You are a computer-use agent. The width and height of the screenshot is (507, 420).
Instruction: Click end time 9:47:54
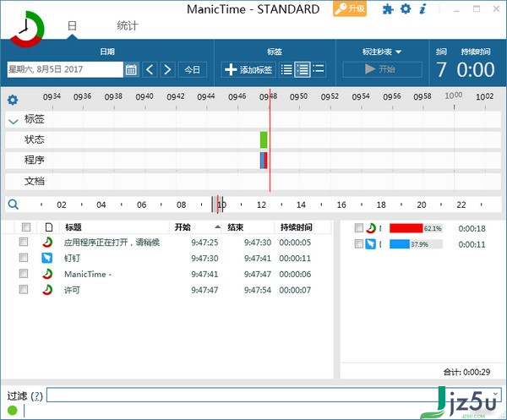258,290
